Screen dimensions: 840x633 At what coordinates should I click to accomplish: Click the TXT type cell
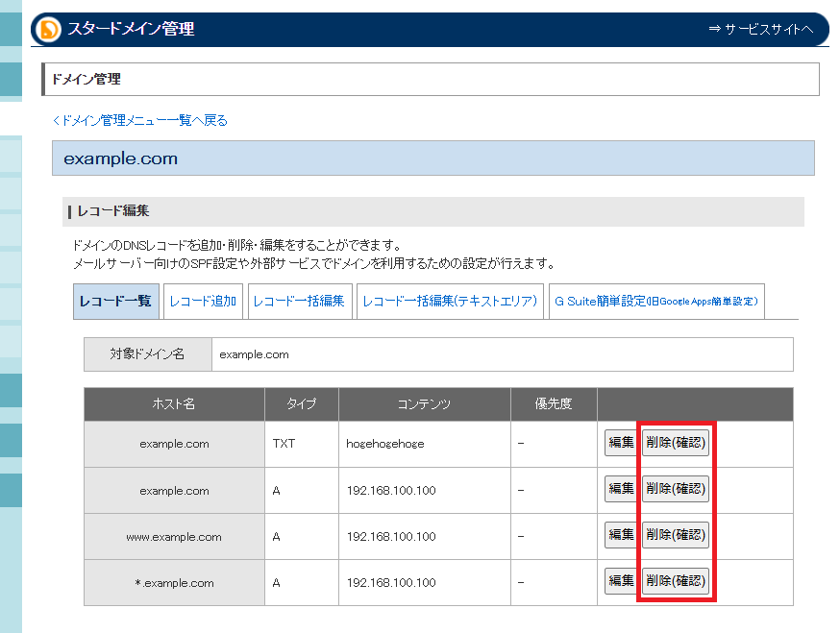point(302,444)
